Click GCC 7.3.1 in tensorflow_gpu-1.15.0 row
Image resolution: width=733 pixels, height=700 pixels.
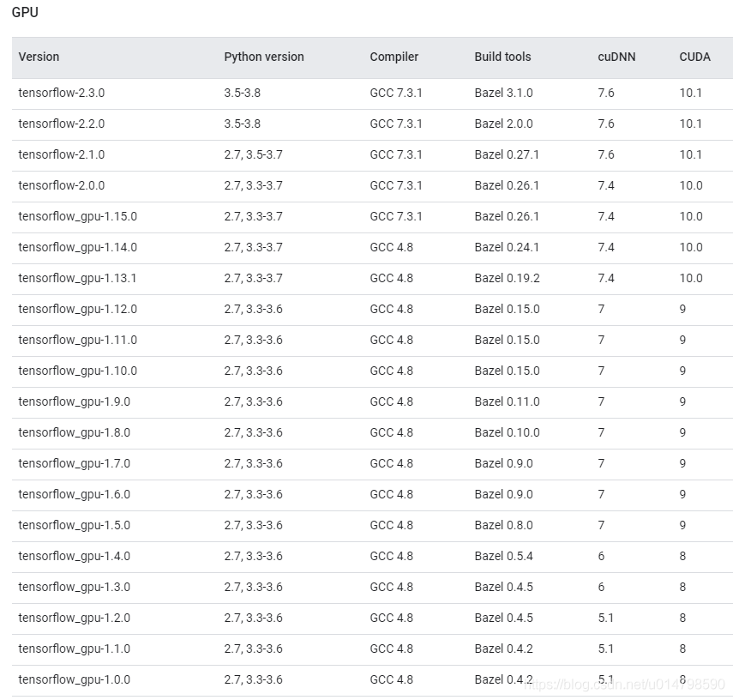click(396, 216)
